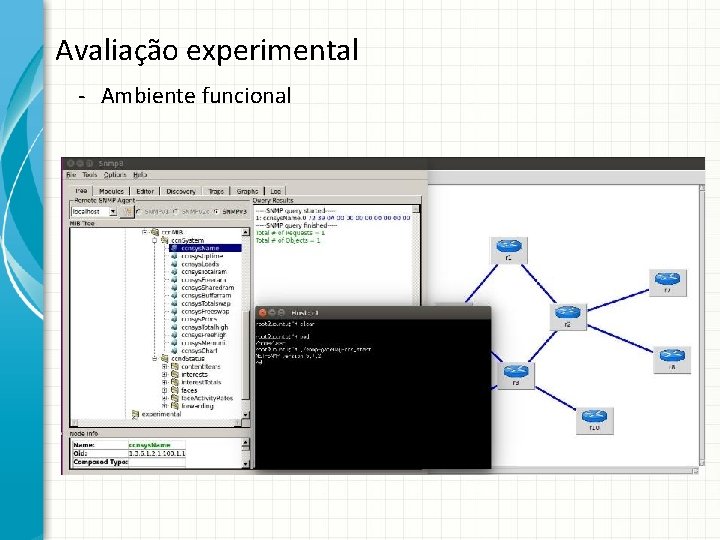Click leaf icon beside ccnsysUptime
The image size is (720, 540).
click(174, 256)
